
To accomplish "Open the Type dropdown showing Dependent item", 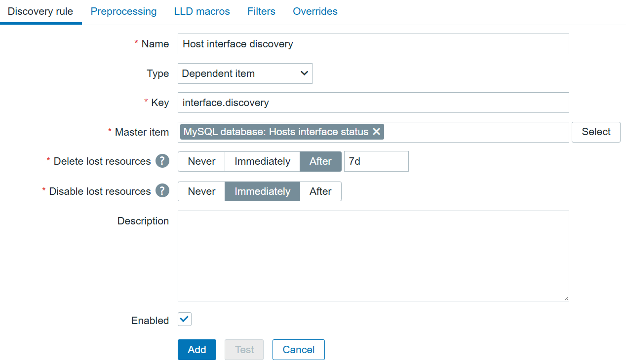I will (x=245, y=73).
